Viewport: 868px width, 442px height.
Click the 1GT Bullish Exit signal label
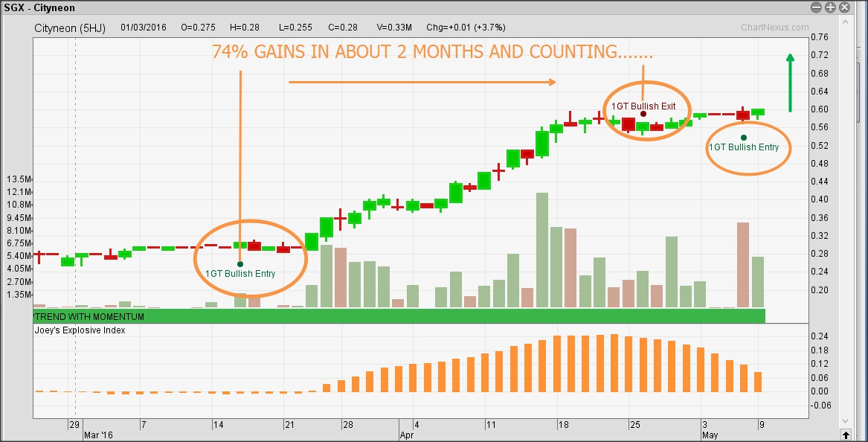pos(643,106)
